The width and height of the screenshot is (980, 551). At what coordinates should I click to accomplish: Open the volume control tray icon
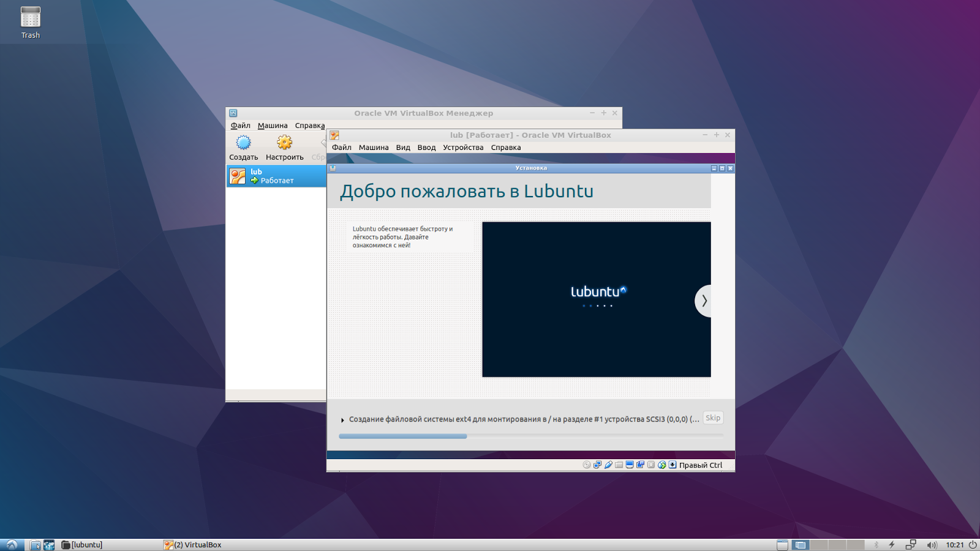point(932,545)
